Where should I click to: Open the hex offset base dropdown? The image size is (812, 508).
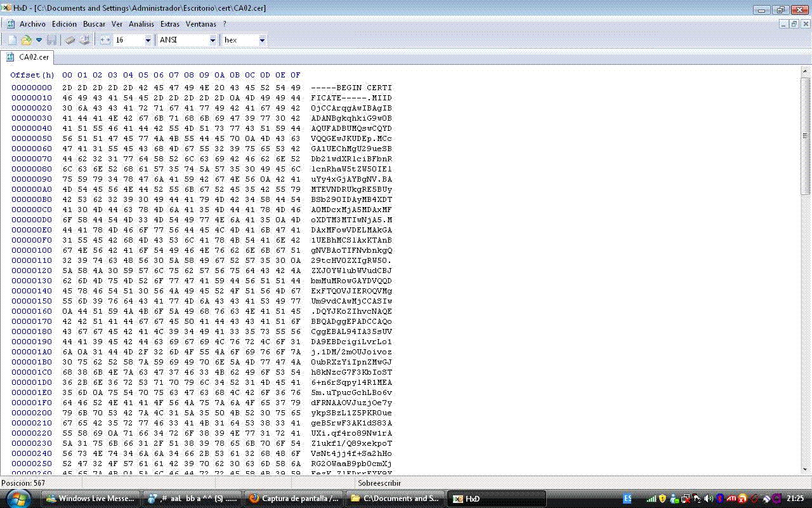(261, 40)
